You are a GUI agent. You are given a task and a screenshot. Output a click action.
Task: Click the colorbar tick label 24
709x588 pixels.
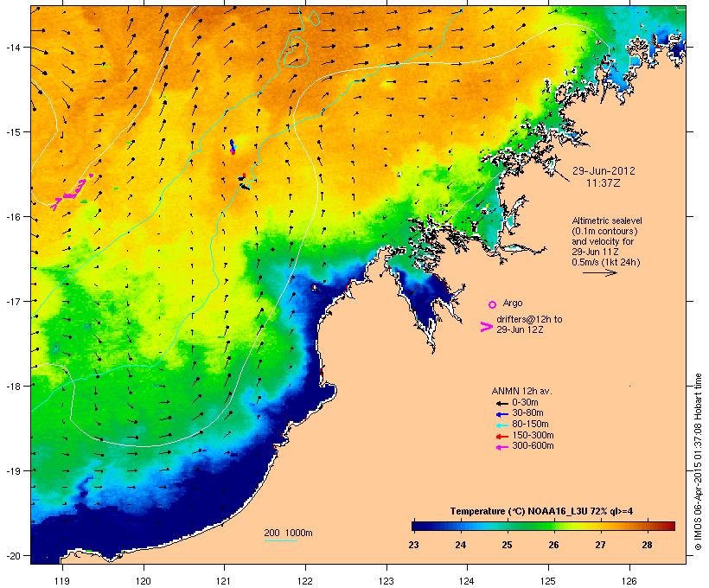[460, 545]
